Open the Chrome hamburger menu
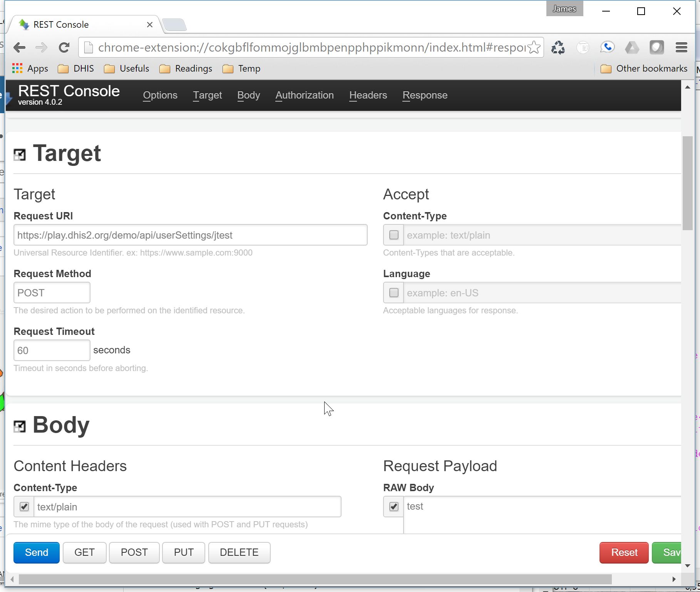Screen dimensions: 700x592 [x=682, y=47]
